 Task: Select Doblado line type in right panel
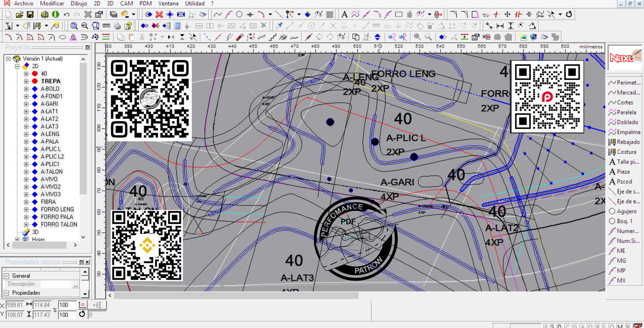click(x=623, y=122)
